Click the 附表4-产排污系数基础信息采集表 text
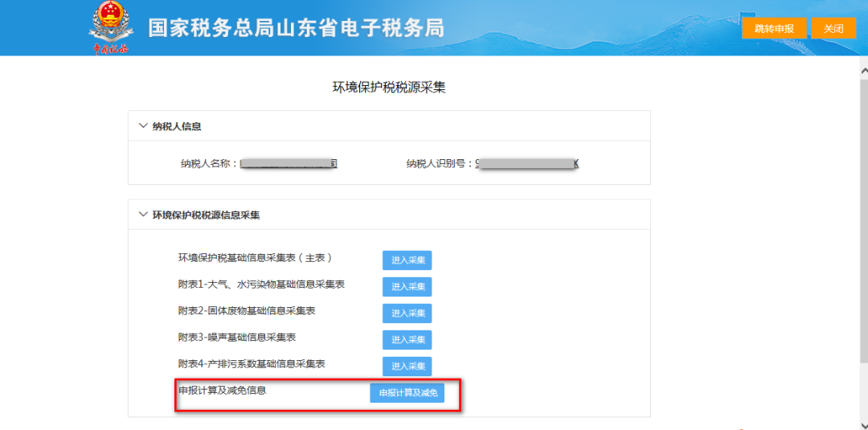This screenshot has width=868, height=430. coord(251,363)
